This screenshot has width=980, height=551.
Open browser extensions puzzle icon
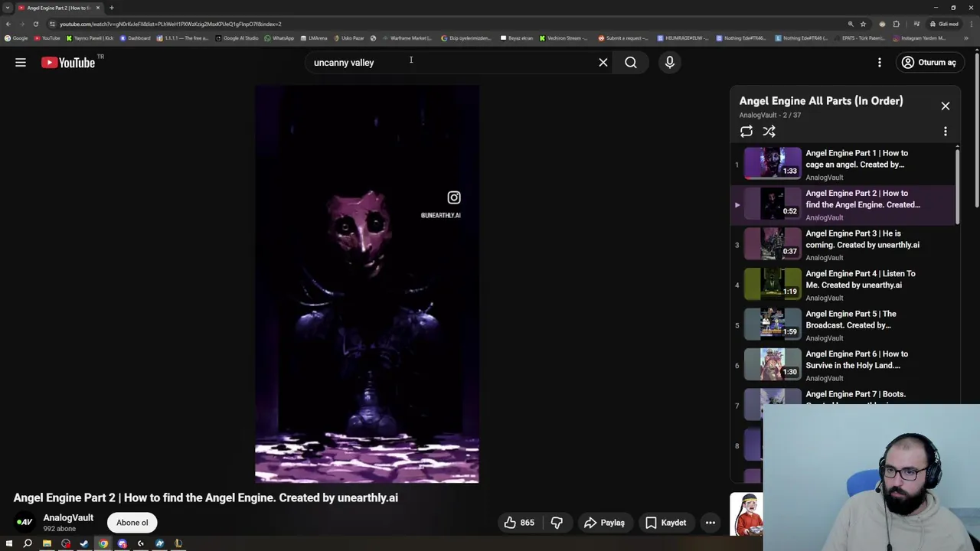tap(897, 24)
